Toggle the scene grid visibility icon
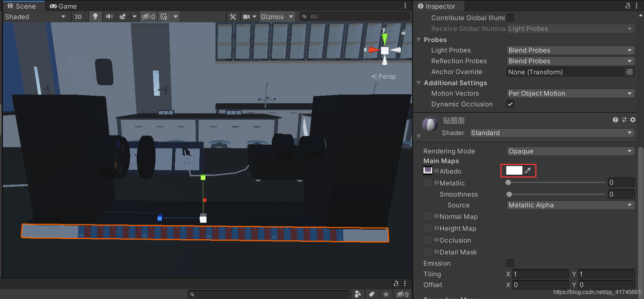Screen dimensions: 644x299 click(x=164, y=17)
